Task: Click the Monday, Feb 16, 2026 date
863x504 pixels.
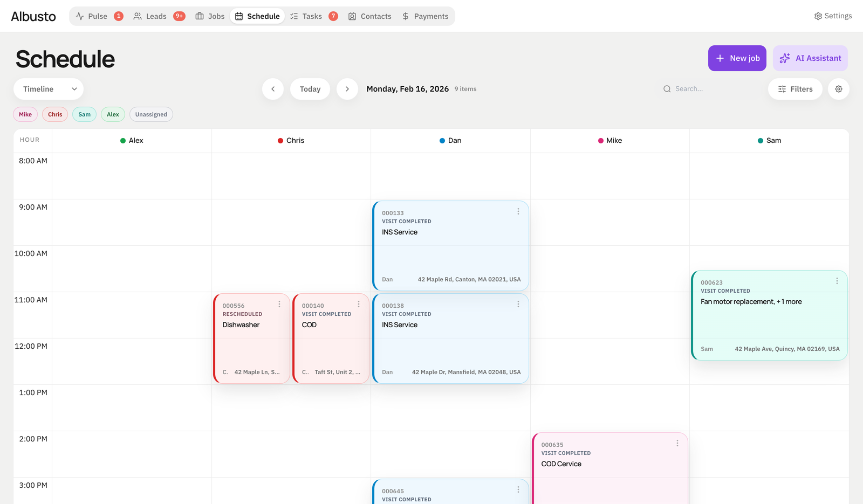Action: [408, 89]
